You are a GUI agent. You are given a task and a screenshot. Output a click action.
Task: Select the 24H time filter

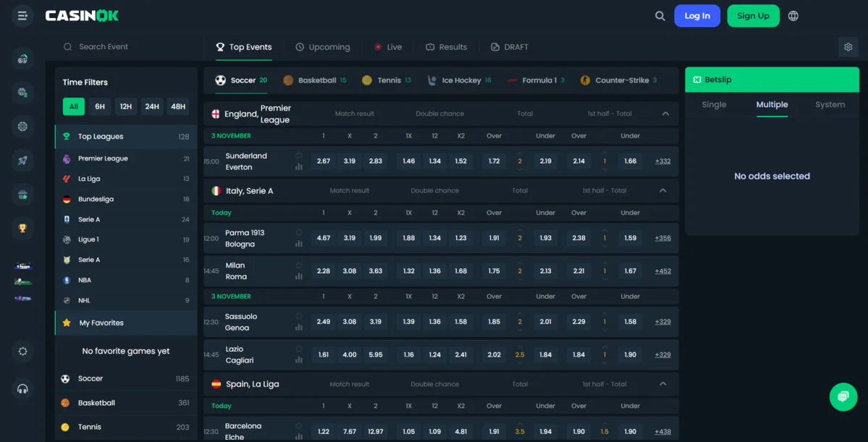(x=152, y=106)
